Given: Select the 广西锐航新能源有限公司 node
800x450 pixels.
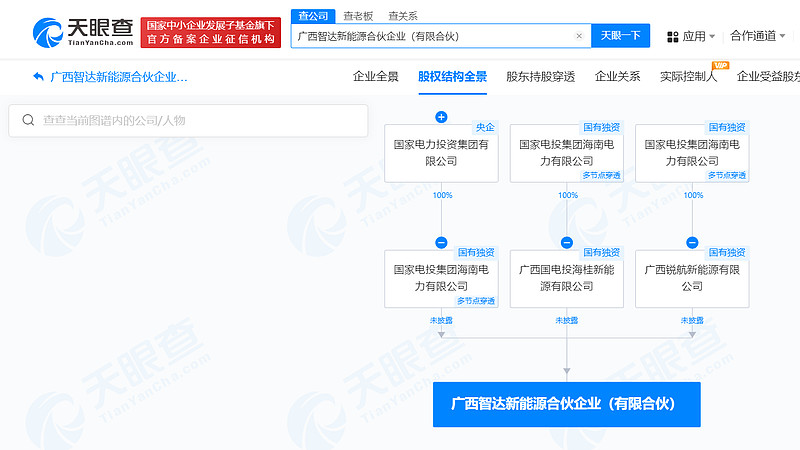Looking at the screenshot, I should pos(692,278).
